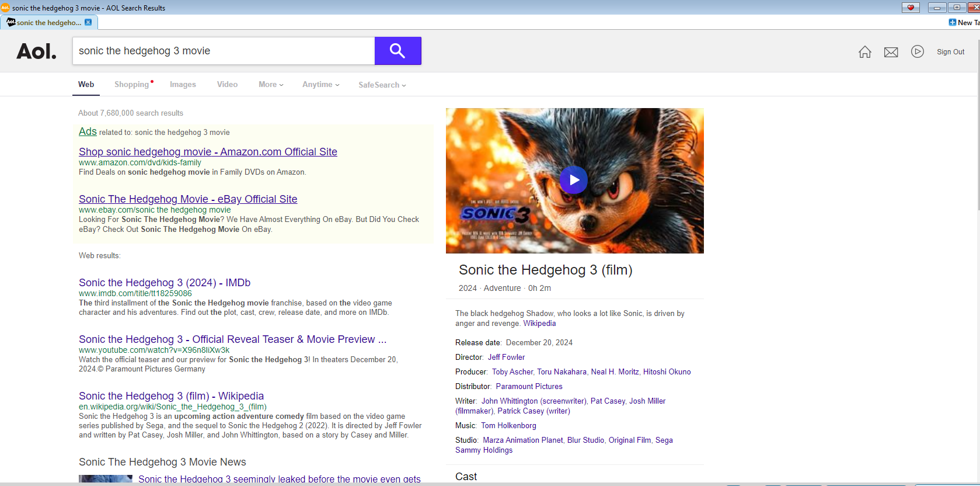Click the purple search magnifier button
Screen dimensions: 980x486
pyautogui.click(x=397, y=51)
